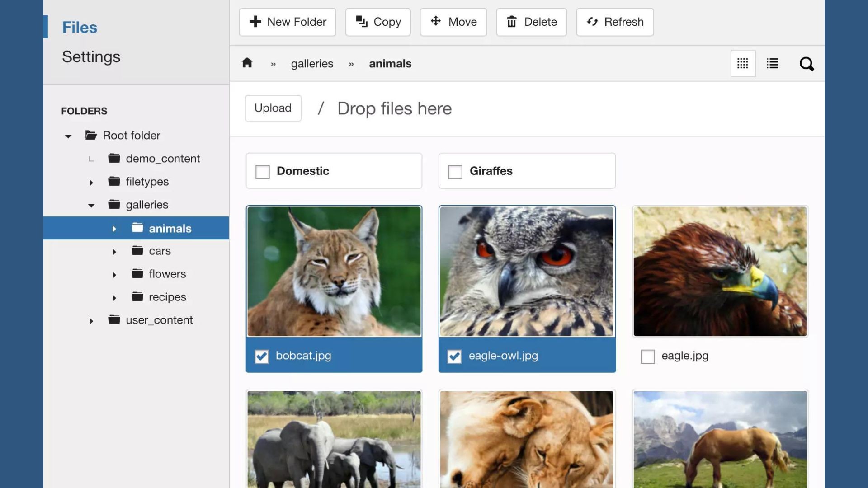
Task: Open the eagle.jpg thumbnail
Action: (x=720, y=271)
